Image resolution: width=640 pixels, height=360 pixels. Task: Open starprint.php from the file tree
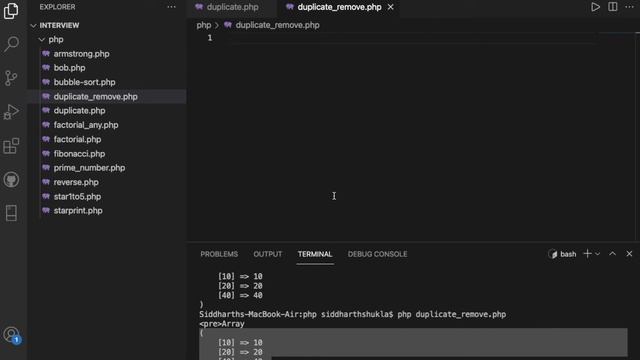coord(78,211)
